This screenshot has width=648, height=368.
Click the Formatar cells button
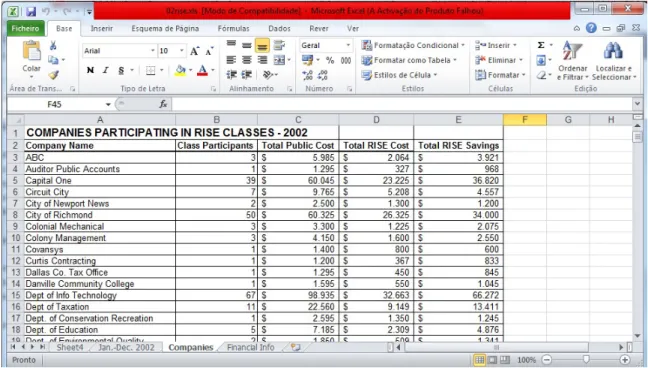click(x=500, y=75)
